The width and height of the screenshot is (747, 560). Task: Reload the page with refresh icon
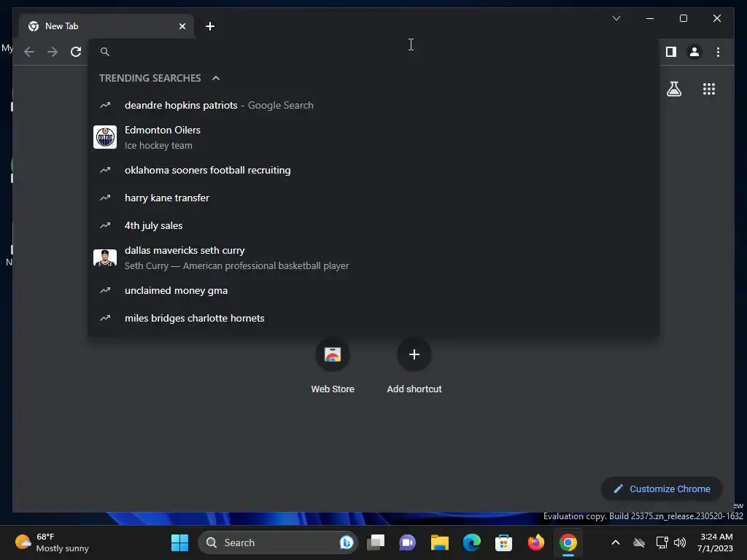point(76,52)
